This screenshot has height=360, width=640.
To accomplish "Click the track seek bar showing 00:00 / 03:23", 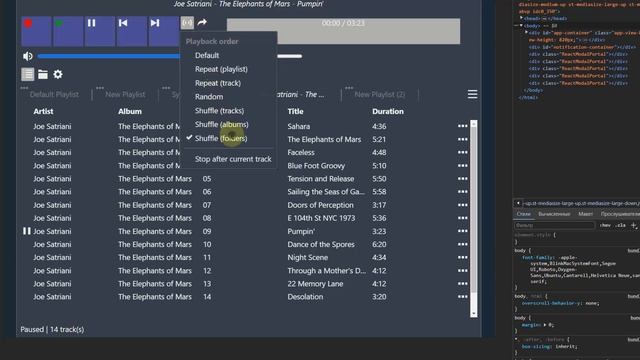I will (x=343, y=31).
